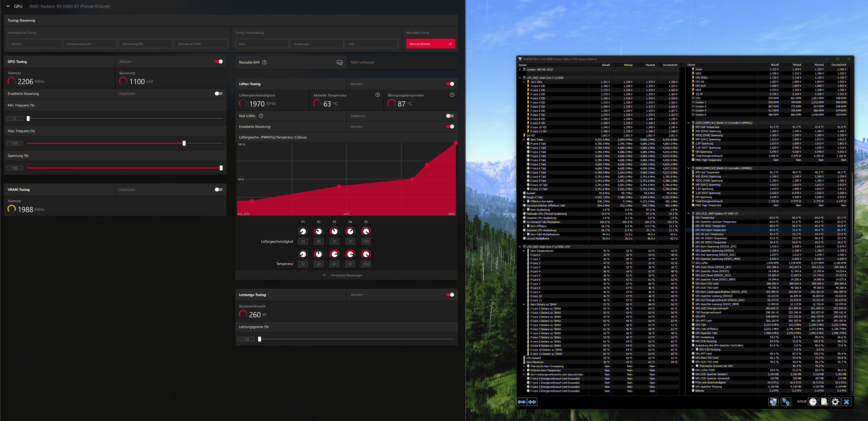Toggle the Null U/Min. switch
Image resolution: width=868 pixels, height=421 pixels.
point(450,116)
